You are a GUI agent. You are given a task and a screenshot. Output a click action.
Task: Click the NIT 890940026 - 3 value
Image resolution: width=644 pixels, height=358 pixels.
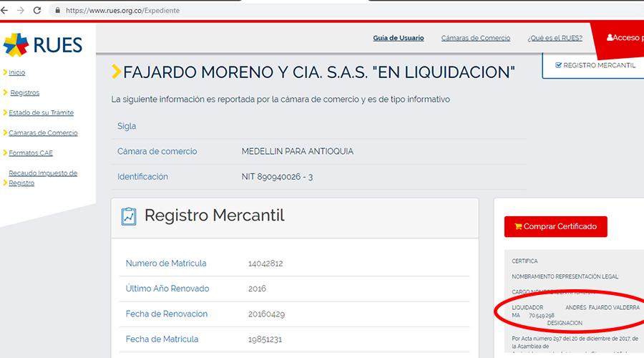(277, 177)
